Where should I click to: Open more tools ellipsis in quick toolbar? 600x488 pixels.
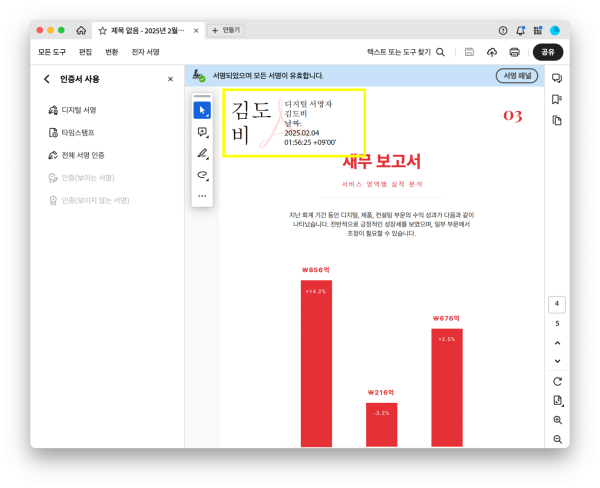[202, 196]
